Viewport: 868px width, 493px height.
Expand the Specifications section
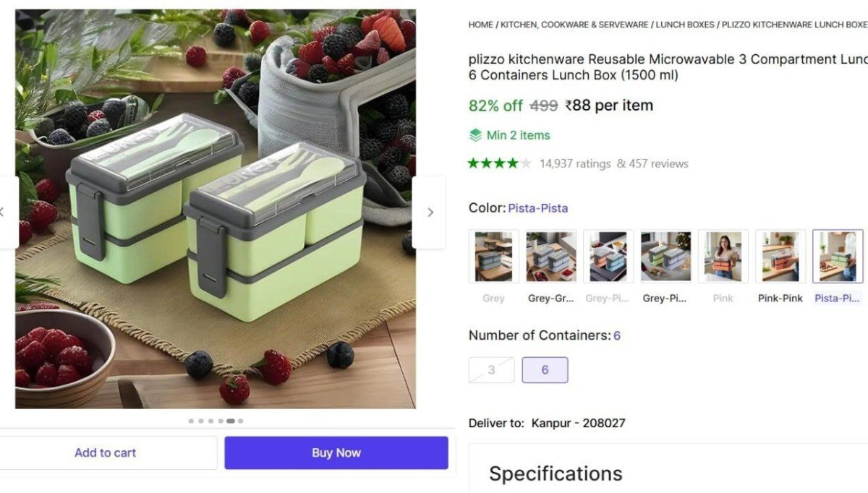pyautogui.click(x=556, y=473)
